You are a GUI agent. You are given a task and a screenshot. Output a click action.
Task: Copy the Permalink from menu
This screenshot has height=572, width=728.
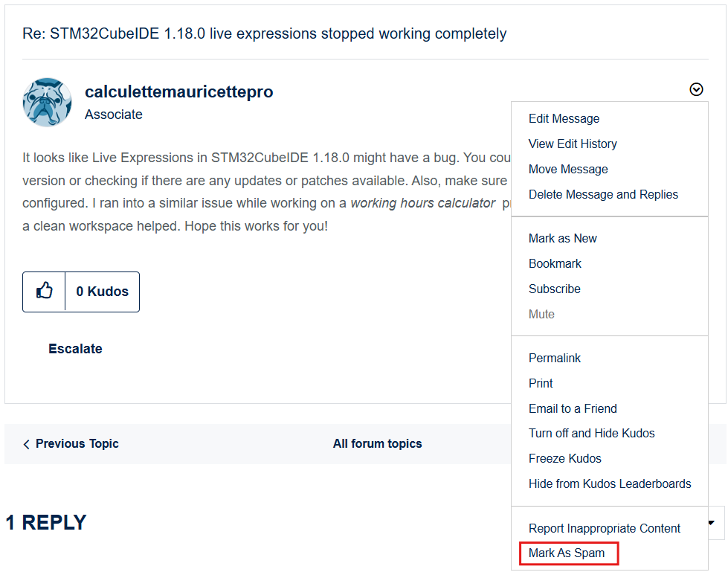click(x=555, y=359)
